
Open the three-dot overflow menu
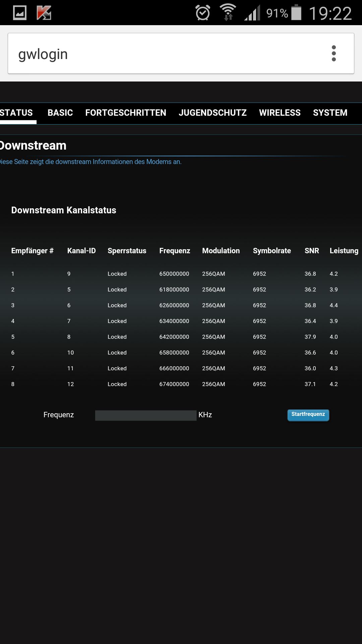(334, 53)
